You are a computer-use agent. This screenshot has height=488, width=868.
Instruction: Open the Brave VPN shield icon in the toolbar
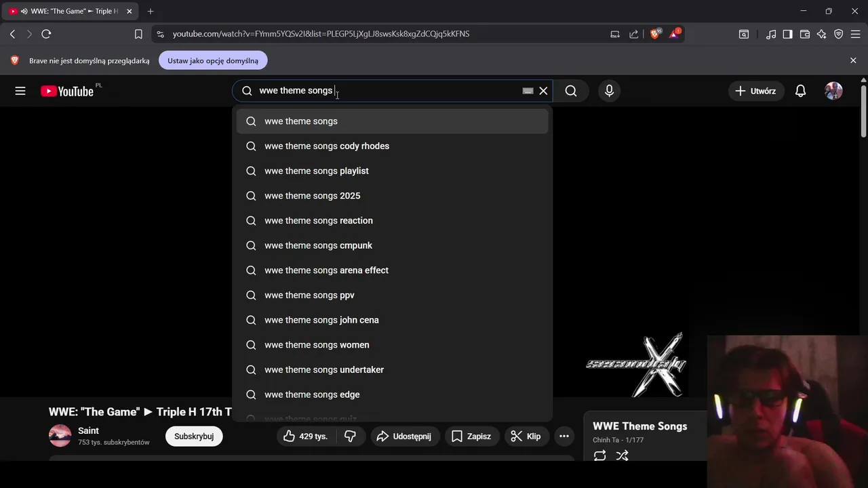point(839,34)
